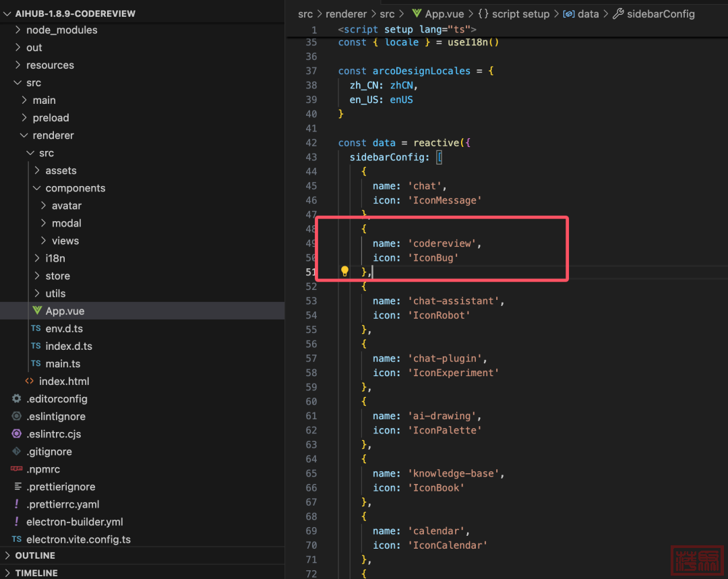Open electron-builder.yml in the explorer
Viewport: 728px width, 579px height.
tap(74, 522)
